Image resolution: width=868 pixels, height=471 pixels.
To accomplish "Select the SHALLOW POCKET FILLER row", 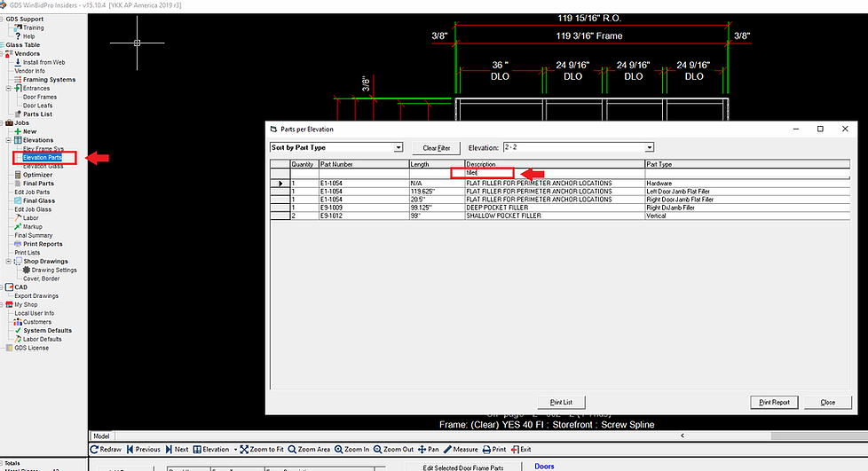I will coord(560,216).
